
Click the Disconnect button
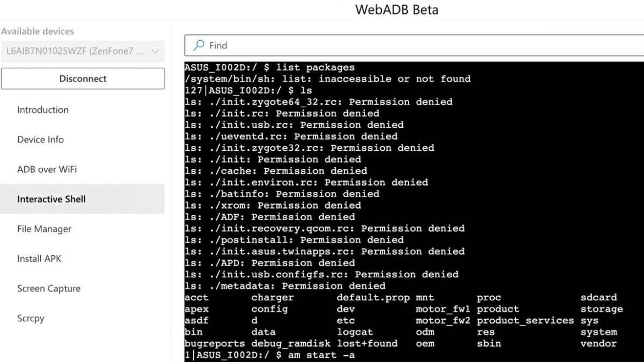(x=83, y=79)
